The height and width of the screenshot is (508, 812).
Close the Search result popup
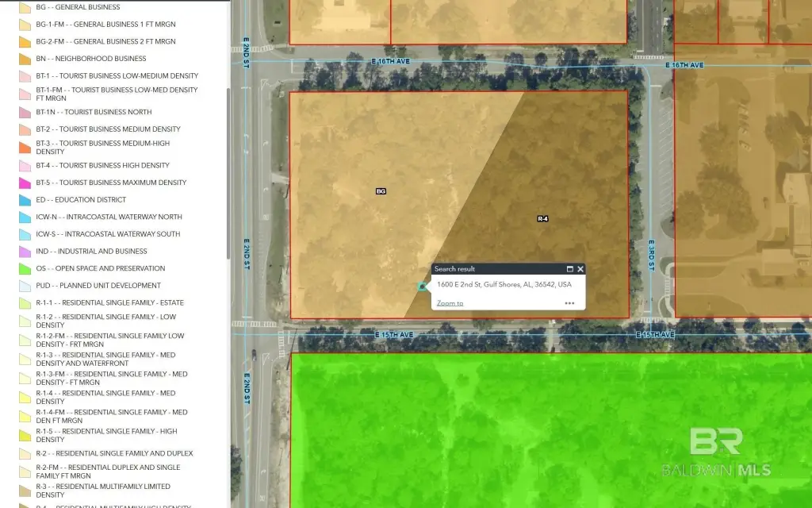(x=580, y=269)
